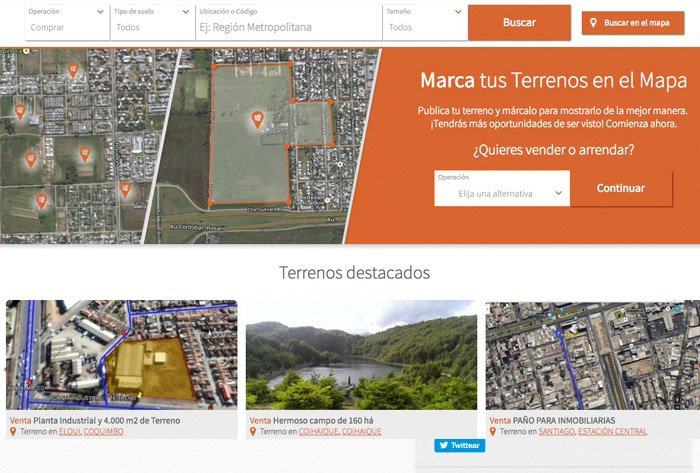
Task: Select the topmost marker on the left satellite map
Action: click(73, 69)
